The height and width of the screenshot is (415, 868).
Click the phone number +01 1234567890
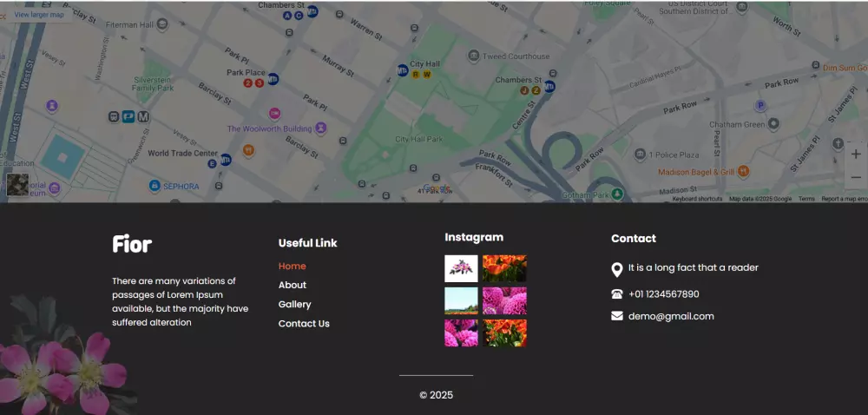pos(664,294)
